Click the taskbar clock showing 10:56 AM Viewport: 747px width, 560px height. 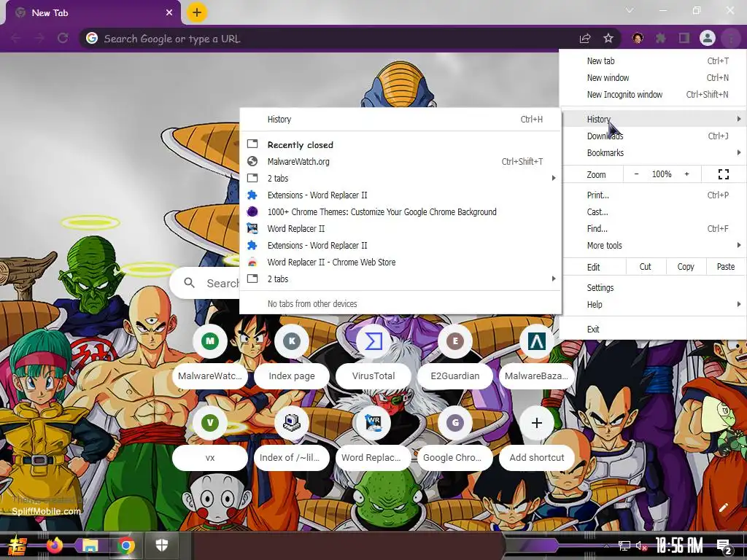coord(680,546)
